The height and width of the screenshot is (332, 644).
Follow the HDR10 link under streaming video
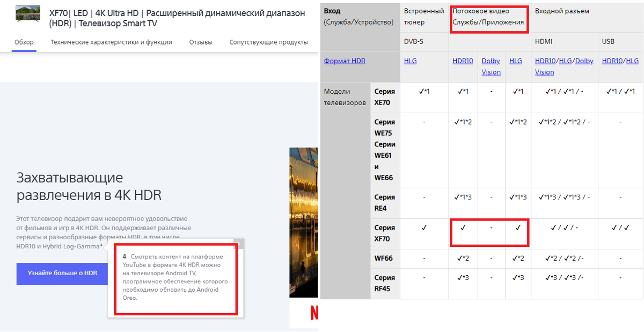coord(463,61)
